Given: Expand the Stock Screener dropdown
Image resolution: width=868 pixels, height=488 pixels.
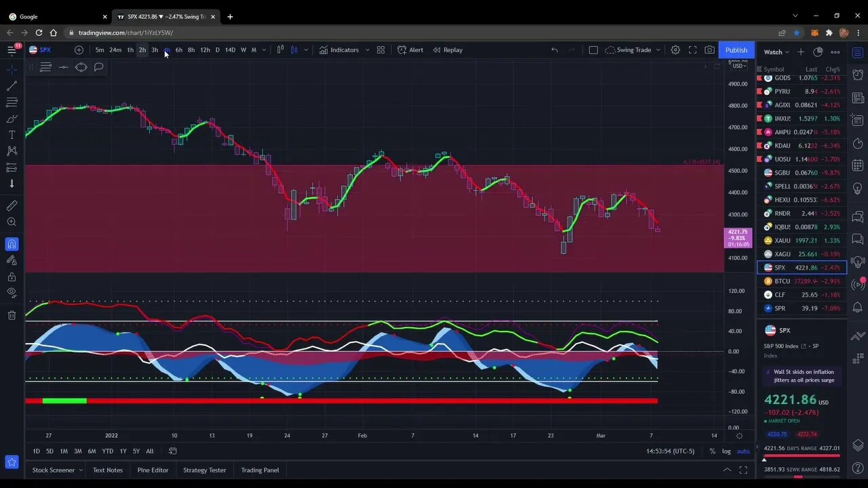Looking at the screenshot, I should click(x=81, y=470).
